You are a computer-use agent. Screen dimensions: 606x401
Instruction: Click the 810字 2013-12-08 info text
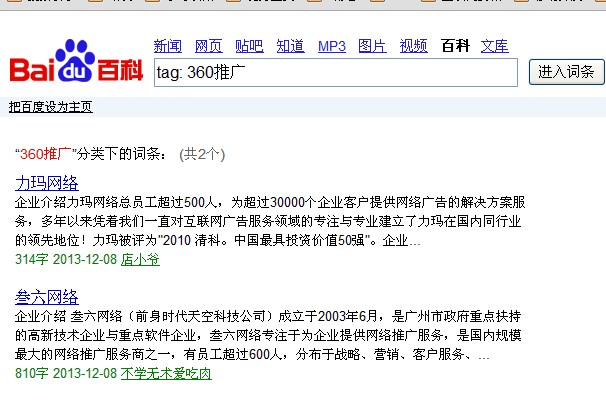point(66,373)
